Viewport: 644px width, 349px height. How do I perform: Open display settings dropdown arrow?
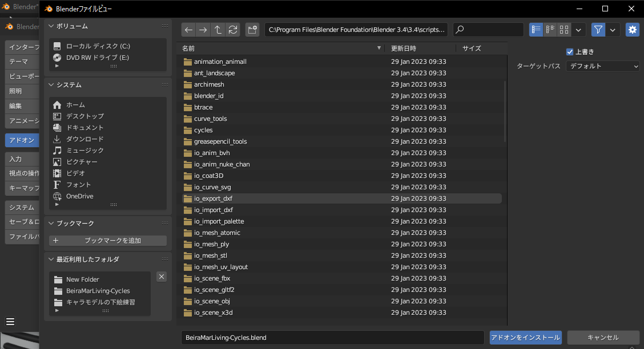(x=578, y=30)
